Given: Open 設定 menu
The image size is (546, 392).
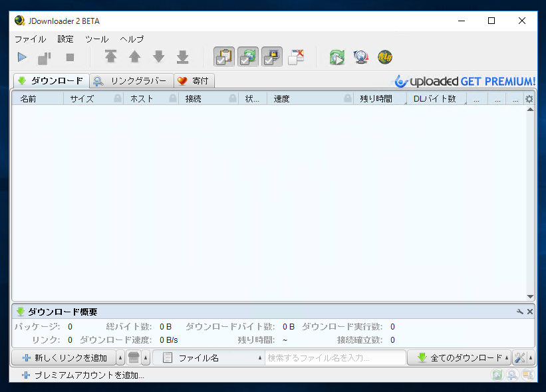Looking at the screenshot, I should click(x=65, y=39).
